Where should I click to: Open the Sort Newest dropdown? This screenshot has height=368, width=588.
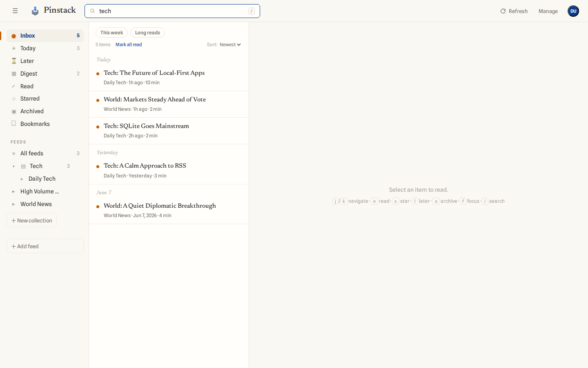[230, 45]
